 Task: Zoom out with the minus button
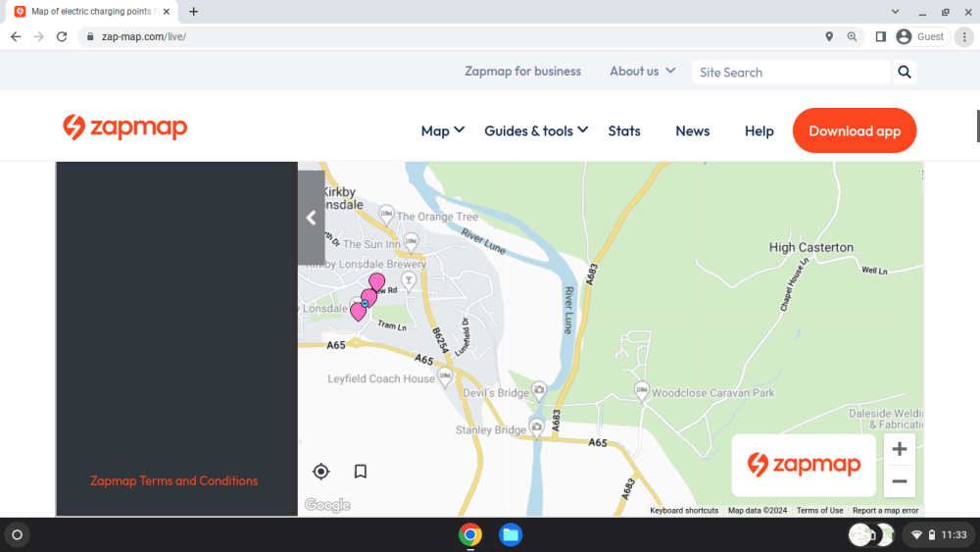pyautogui.click(x=900, y=481)
